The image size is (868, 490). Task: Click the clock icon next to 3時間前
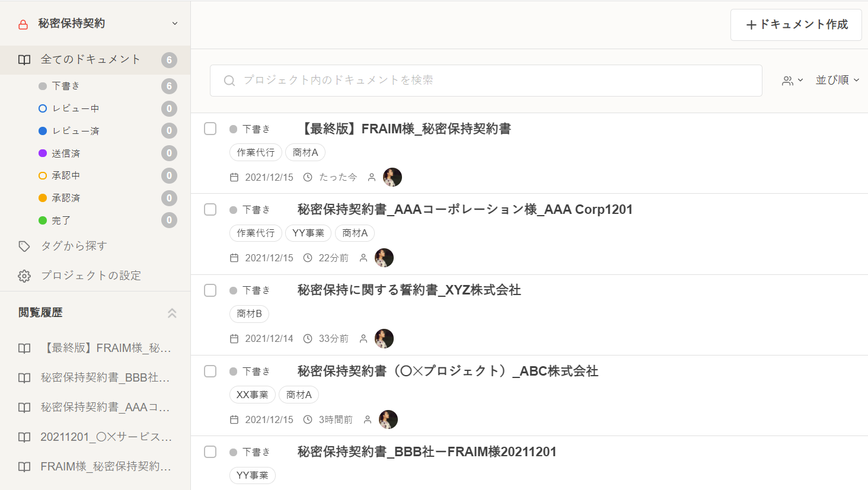pos(308,419)
